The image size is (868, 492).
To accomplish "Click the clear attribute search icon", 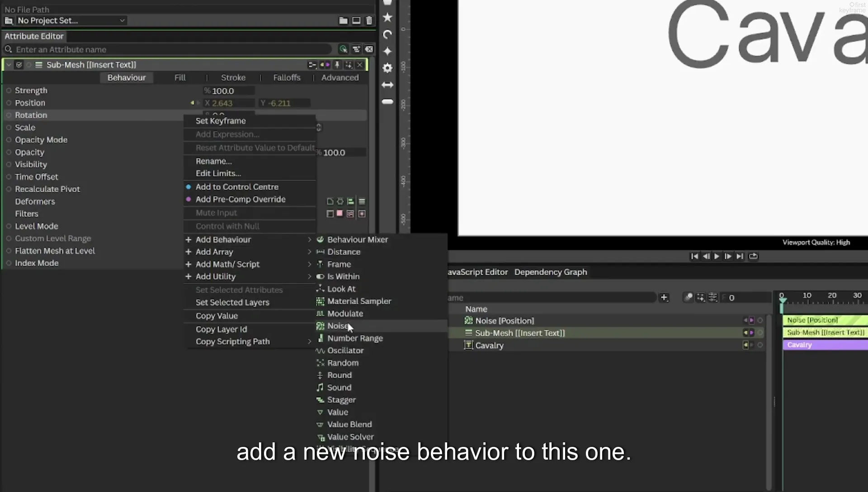I will coord(369,49).
